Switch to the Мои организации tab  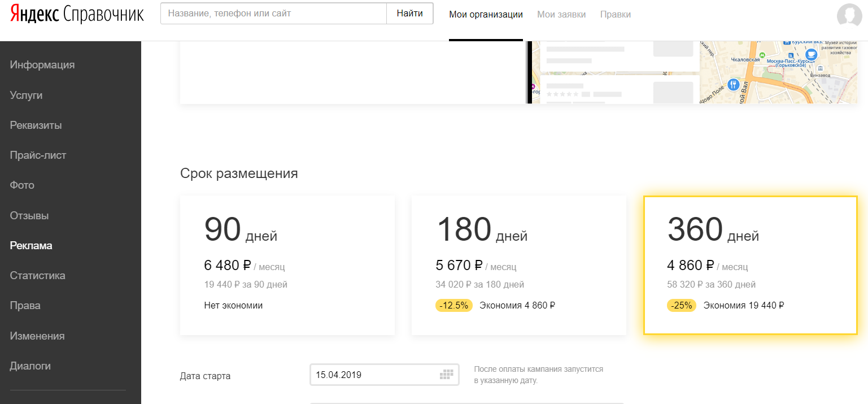pos(486,15)
